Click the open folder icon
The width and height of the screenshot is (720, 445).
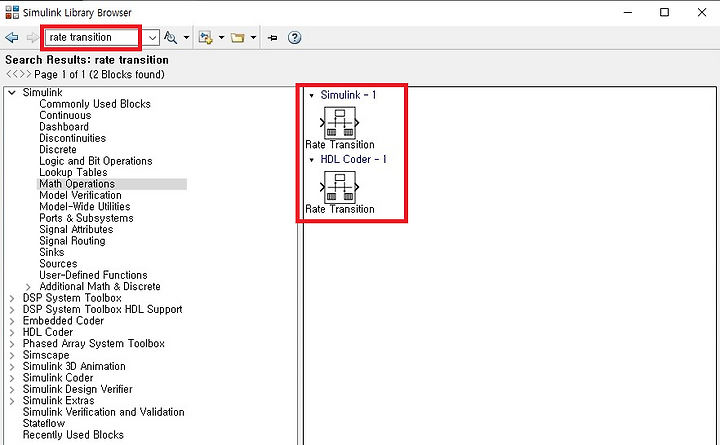click(237, 38)
